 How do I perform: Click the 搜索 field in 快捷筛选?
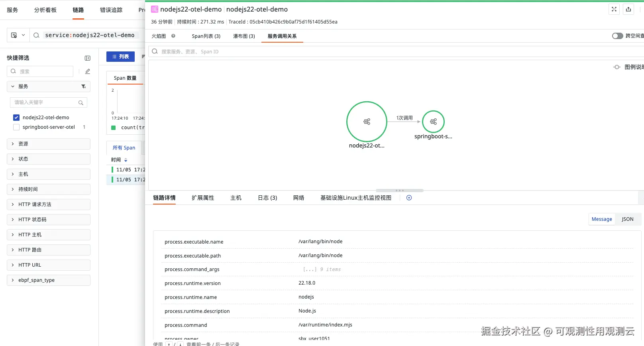[40, 71]
